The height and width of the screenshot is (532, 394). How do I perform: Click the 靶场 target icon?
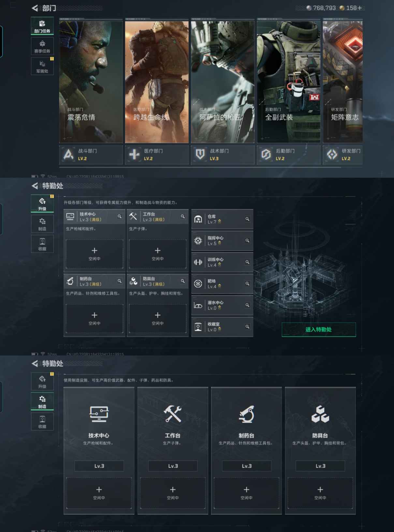pyautogui.click(x=198, y=284)
